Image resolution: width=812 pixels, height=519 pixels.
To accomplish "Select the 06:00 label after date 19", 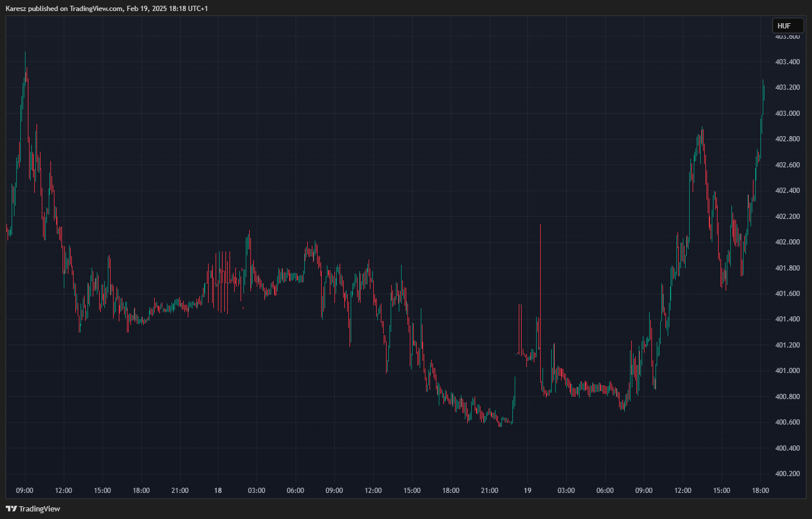I will pyautogui.click(x=605, y=491).
